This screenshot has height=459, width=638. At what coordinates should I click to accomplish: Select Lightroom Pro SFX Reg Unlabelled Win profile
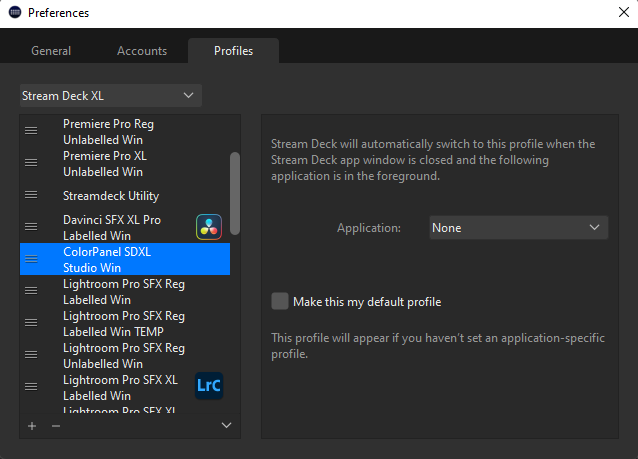tap(125, 355)
